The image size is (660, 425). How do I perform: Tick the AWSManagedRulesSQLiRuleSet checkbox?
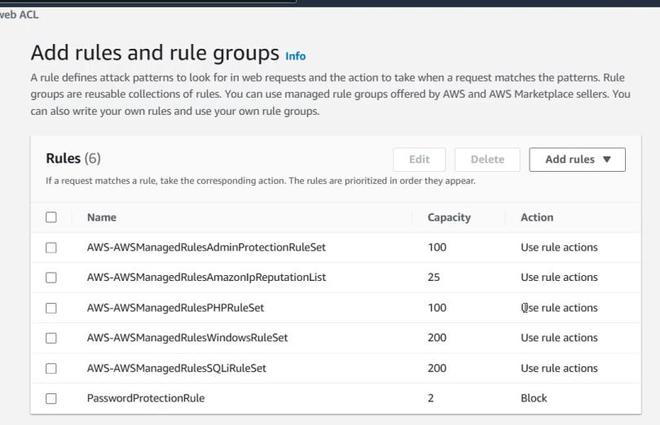[51, 368]
